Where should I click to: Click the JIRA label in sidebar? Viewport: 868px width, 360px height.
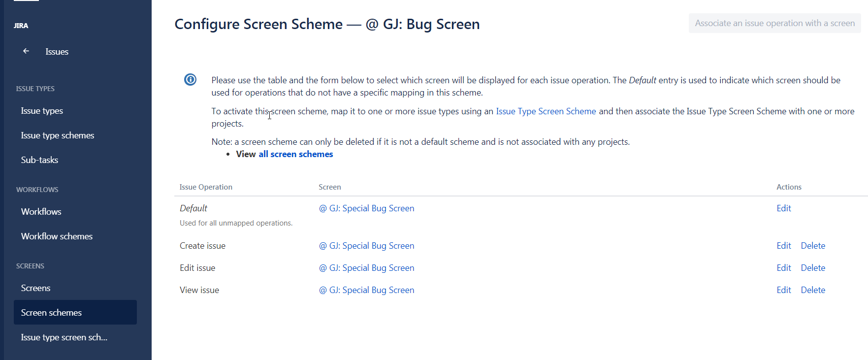[21, 26]
